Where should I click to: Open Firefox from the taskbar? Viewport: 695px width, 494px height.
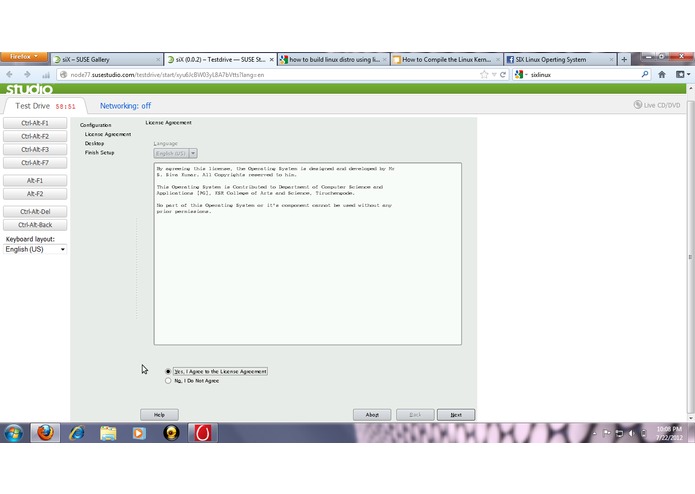click(45, 433)
